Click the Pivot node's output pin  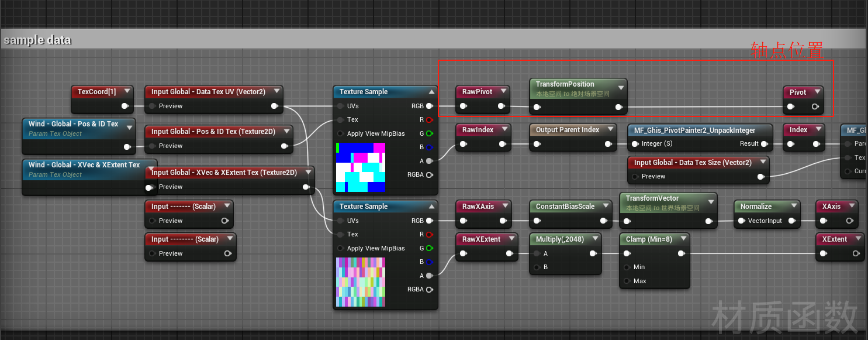815,107
